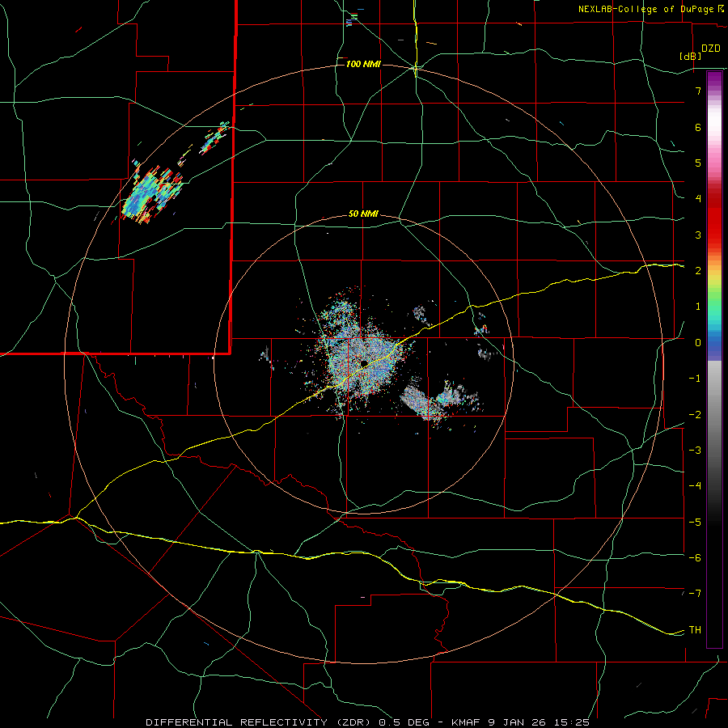Click the 3 value on the dB scale
This screenshot has height=728, width=728.
tap(698, 235)
